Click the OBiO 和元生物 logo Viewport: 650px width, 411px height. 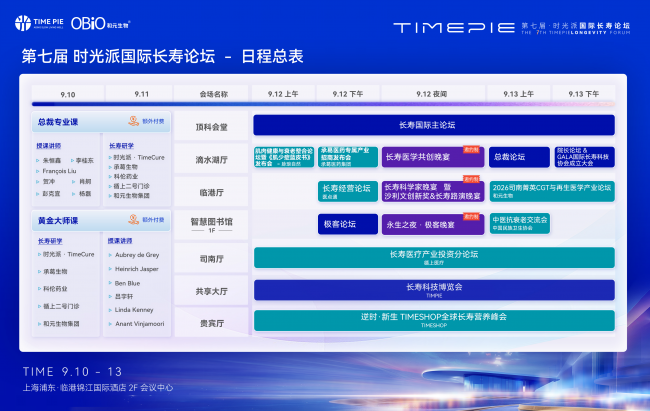point(100,23)
